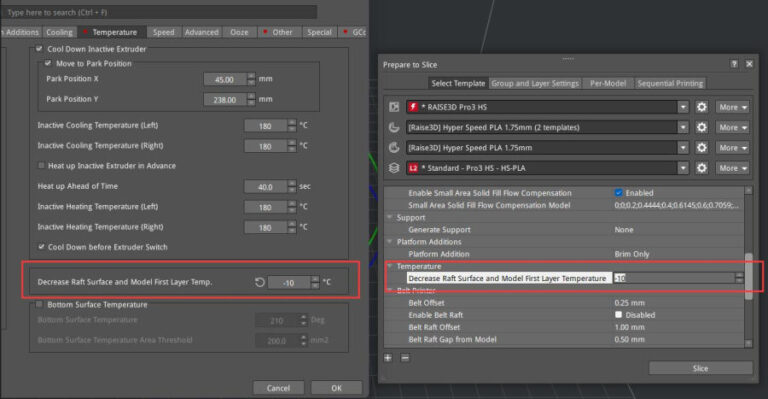Screen dimensions: 768x399
Task: Click the plus icon below settings list
Action: pos(388,358)
